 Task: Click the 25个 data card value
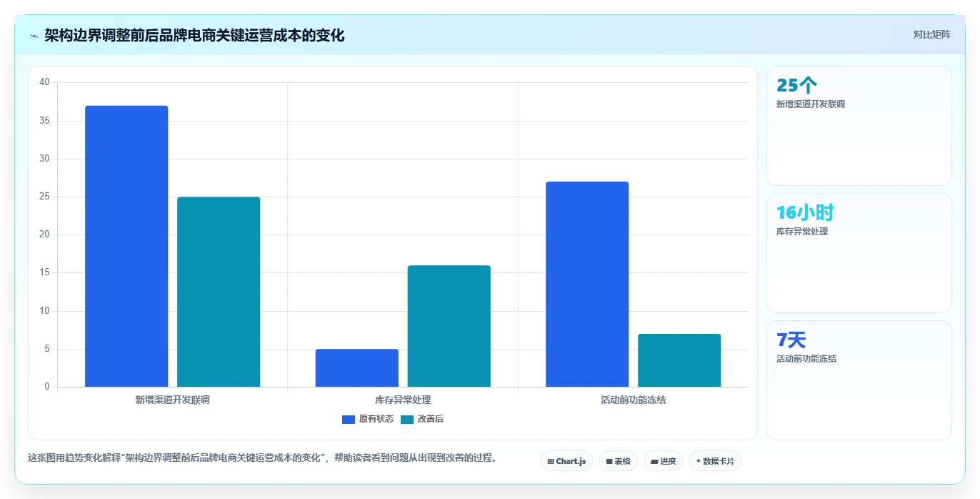point(796,86)
